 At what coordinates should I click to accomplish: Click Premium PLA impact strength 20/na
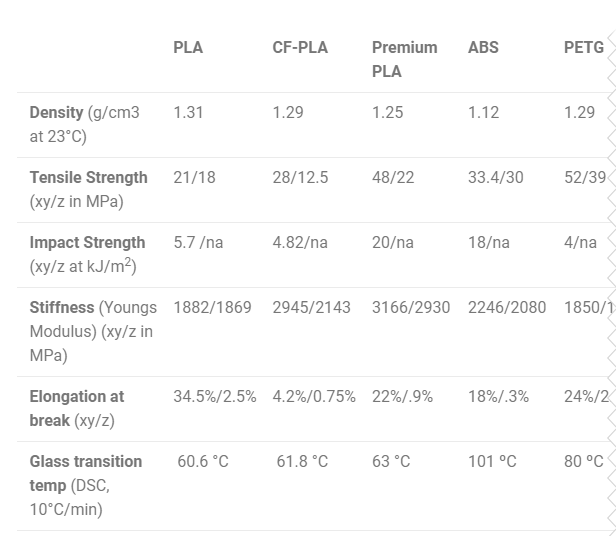coord(393,242)
